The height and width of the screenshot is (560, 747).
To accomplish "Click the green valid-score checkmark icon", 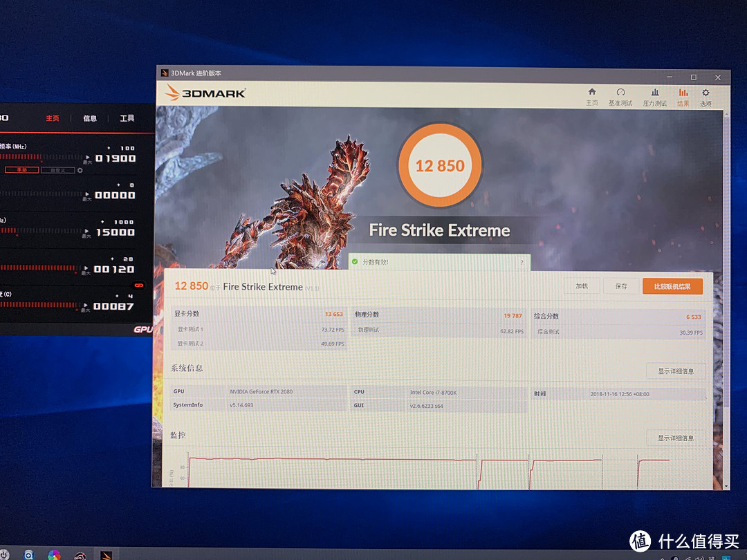I will 355,261.
